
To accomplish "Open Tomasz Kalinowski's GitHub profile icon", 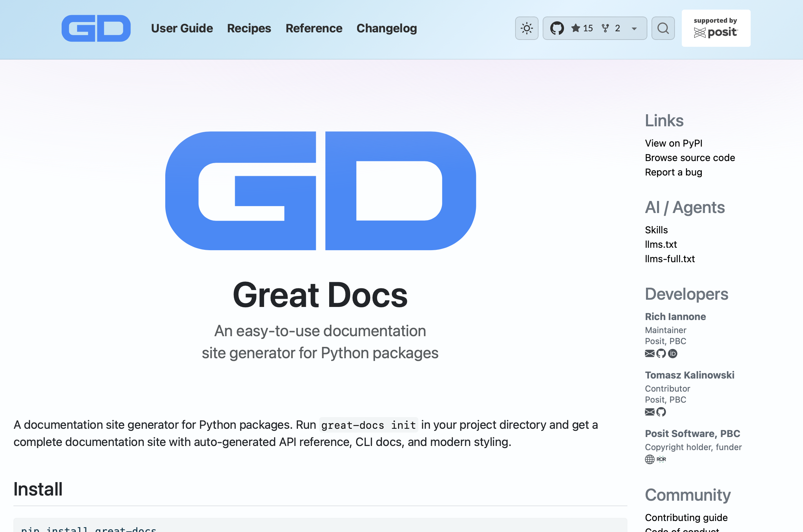I will point(661,412).
